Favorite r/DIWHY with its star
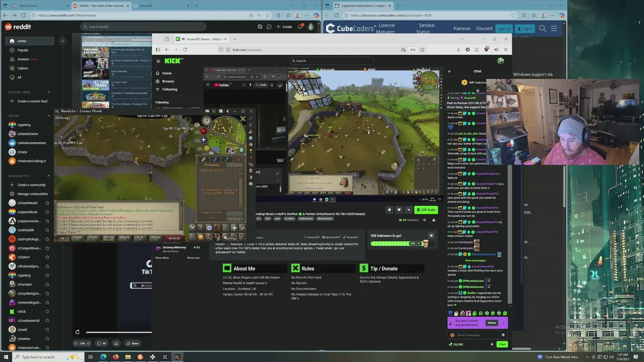 click(x=47, y=257)
